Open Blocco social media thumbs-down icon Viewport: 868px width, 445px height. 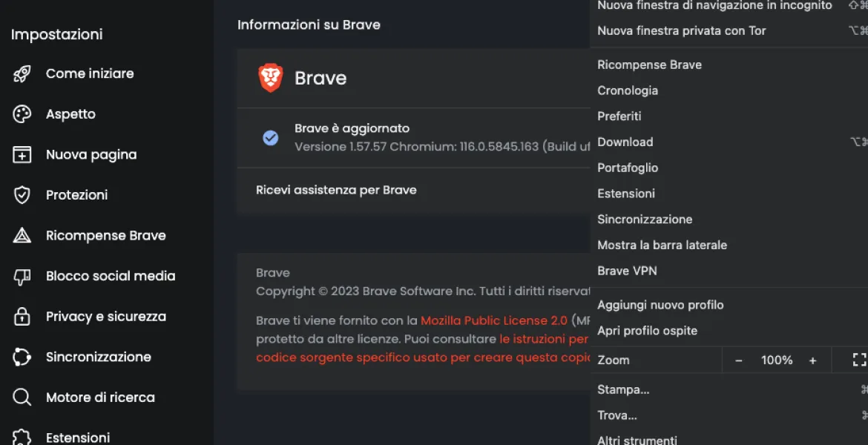tap(22, 277)
